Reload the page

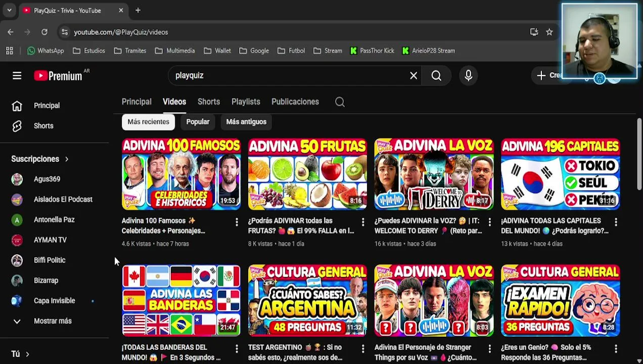pos(44,32)
